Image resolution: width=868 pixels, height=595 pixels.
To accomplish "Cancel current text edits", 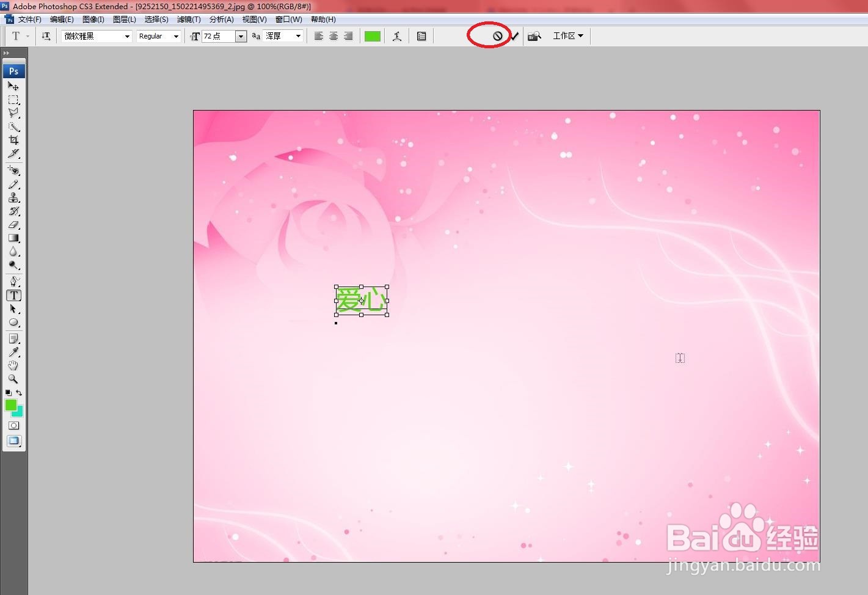I will click(498, 36).
